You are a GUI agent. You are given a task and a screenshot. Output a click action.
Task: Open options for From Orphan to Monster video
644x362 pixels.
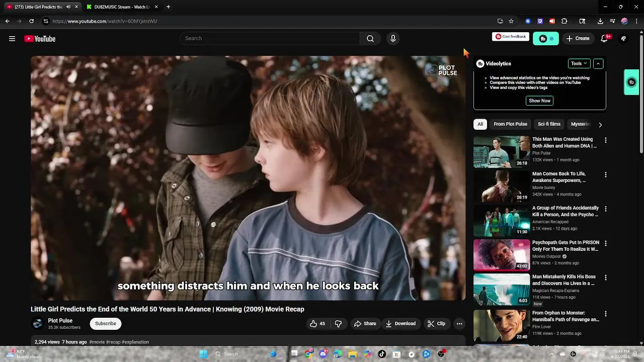pyautogui.click(x=606, y=314)
